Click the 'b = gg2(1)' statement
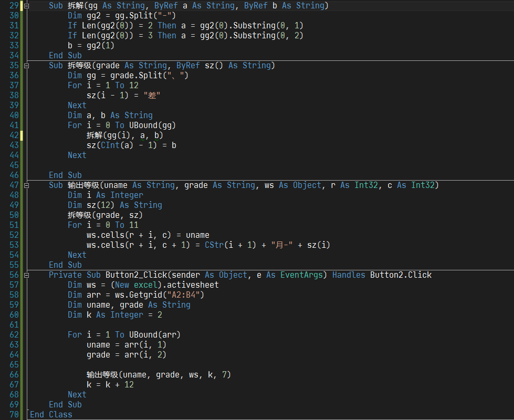Screen dimensions: 514x420 (91, 46)
